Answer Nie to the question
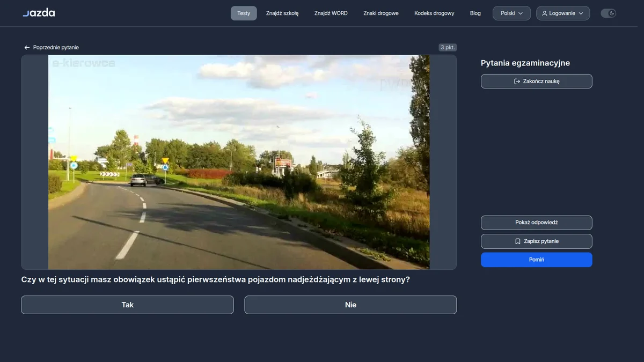 pyautogui.click(x=350, y=305)
